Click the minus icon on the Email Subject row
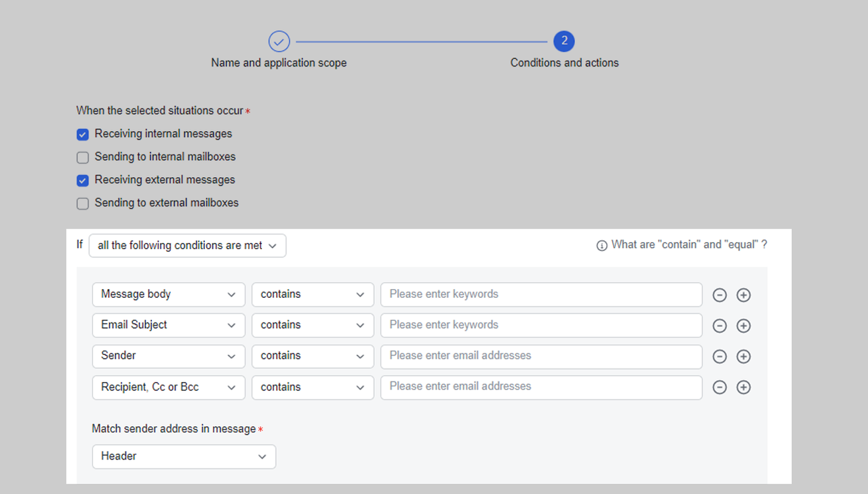This screenshot has width=868, height=494. pyautogui.click(x=719, y=326)
